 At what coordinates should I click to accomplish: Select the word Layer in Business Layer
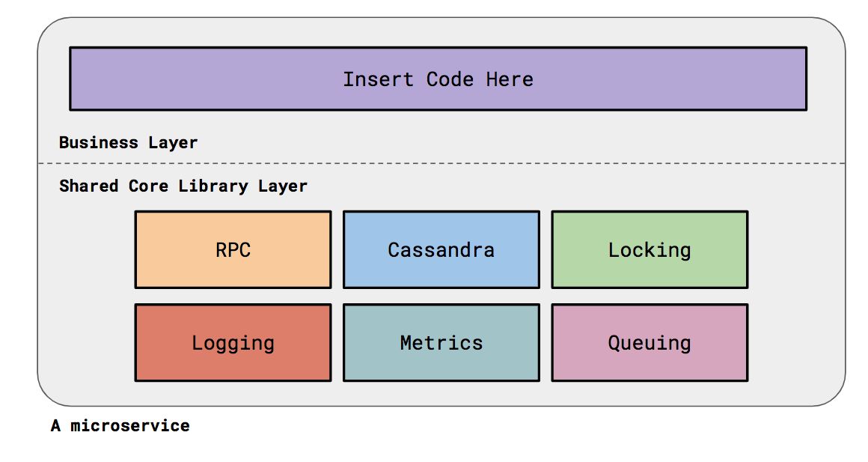click(x=173, y=143)
